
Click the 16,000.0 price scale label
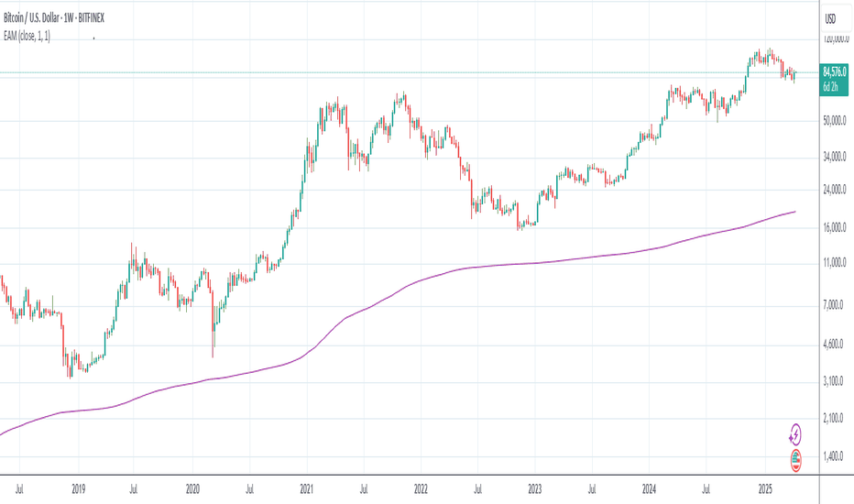835,227
